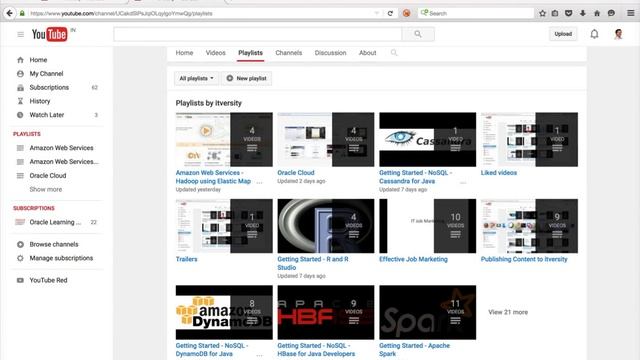Open the Effective Job Marketing playlist link
640x360 pixels.
413,260
